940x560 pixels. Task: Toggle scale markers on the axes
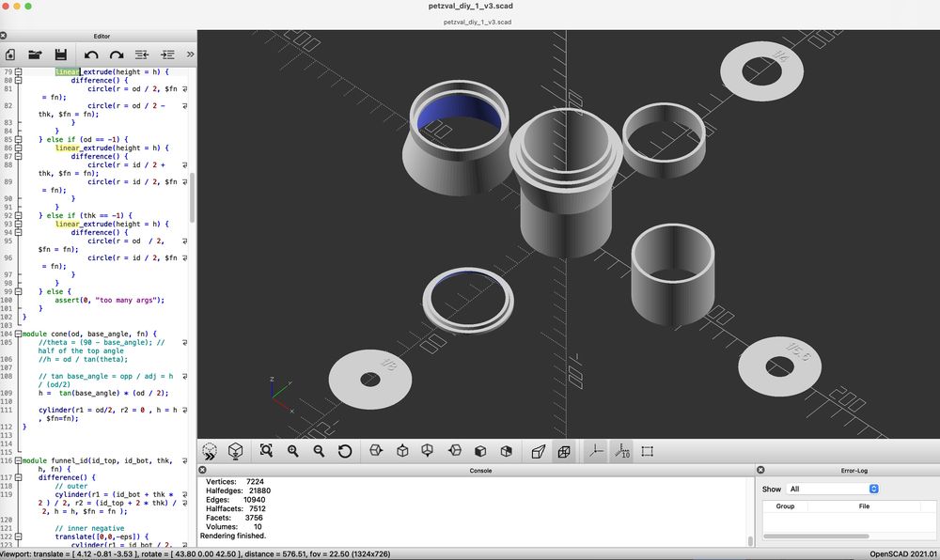pos(621,451)
